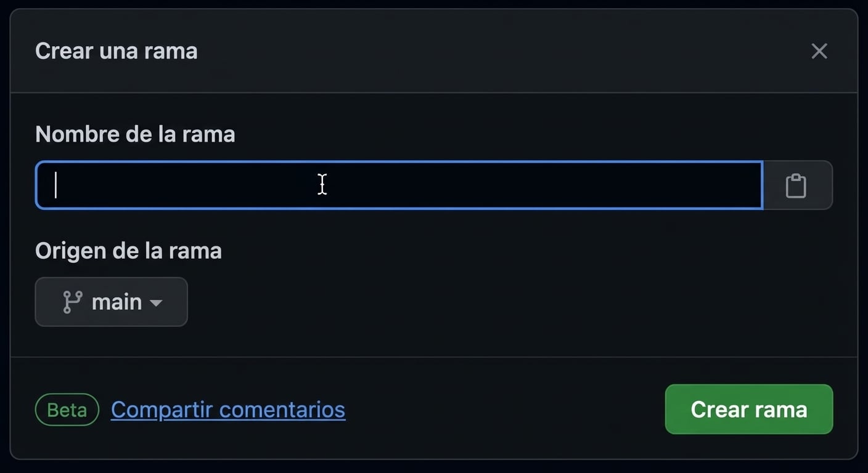Click the git branch glyph on the source button
Screen dimensions: 868x473
(x=73, y=302)
